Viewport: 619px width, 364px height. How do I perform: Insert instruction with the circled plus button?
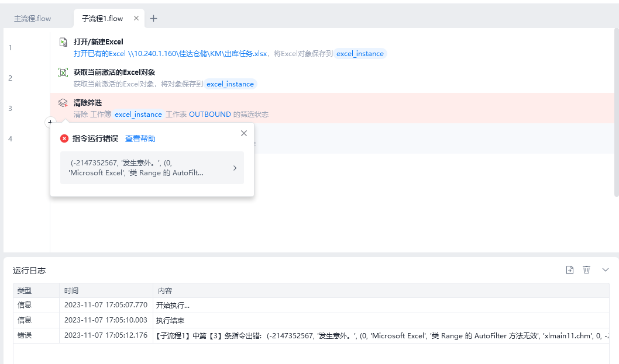pyautogui.click(x=50, y=122)
